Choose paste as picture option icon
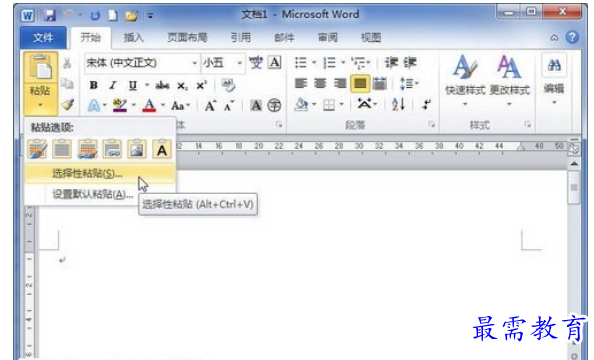This screenshot has height=360, width=594. [x=137, y=149]
